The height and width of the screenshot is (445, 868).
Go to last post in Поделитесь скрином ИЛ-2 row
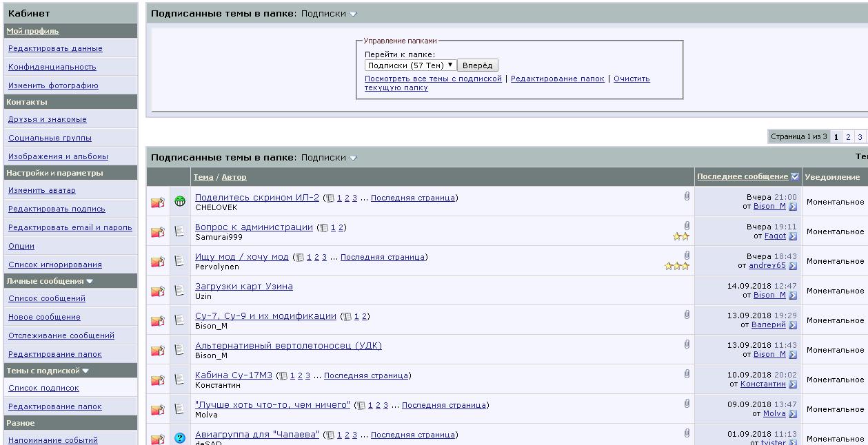point(793,207)
